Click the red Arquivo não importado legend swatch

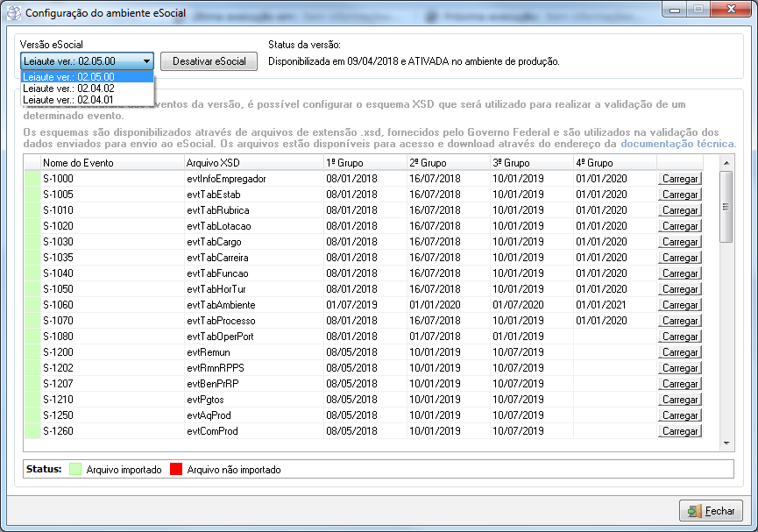(x=175, y=470)
